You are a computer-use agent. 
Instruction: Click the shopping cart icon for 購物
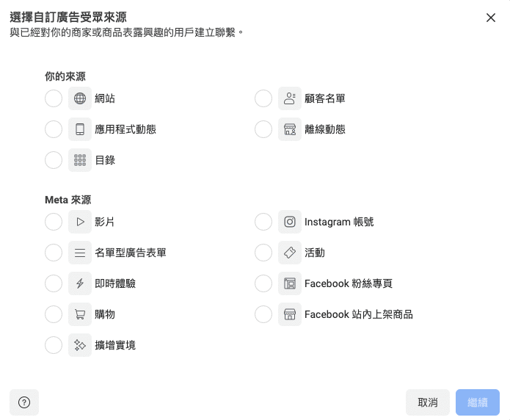80,314
